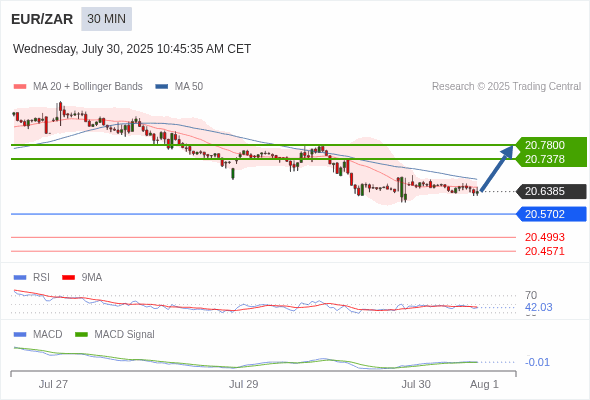This screenshot has height=400, width=590.
Task: Click the MACD legend label
Action: point(48,335)
